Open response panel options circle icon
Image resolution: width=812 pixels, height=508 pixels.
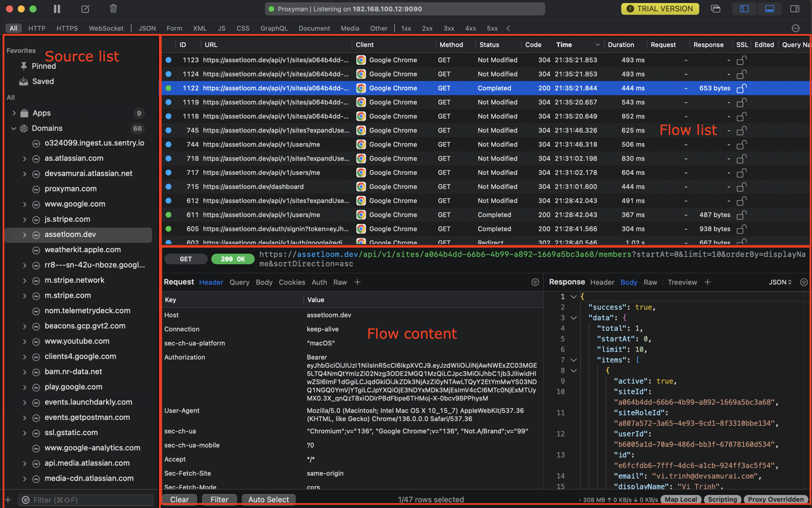click(804, 282)
